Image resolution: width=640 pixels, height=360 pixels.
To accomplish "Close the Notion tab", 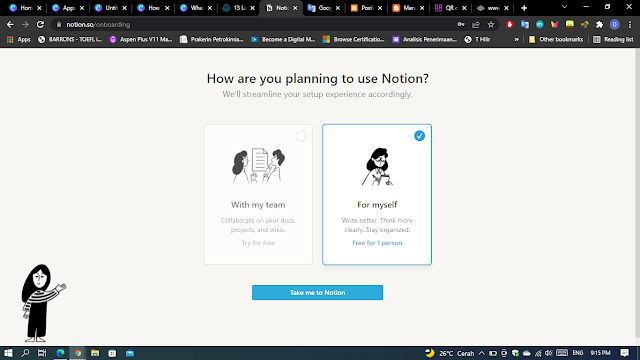I will (295, 8).
